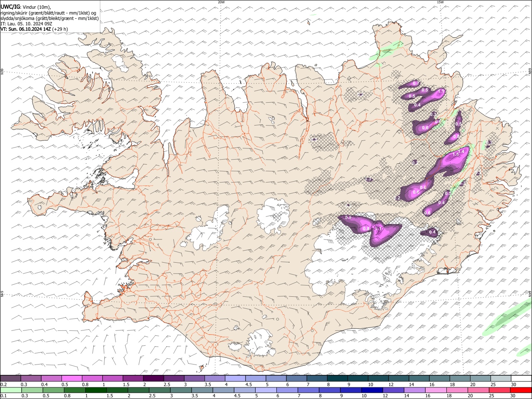Pick the medium green 0.8–1 rain swatch
Viewport: 532px width, 399px height.
coord(75,390)
